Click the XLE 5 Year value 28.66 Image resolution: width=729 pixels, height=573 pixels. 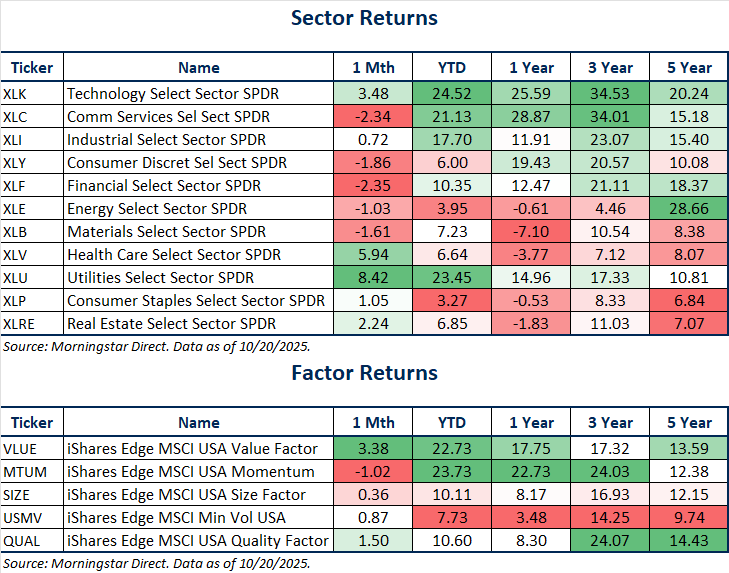coord(691,209)
